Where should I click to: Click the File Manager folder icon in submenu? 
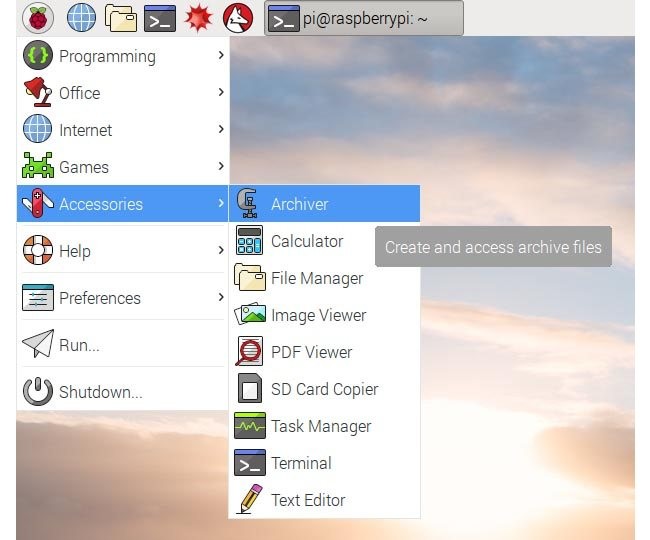tap(250, 277)
